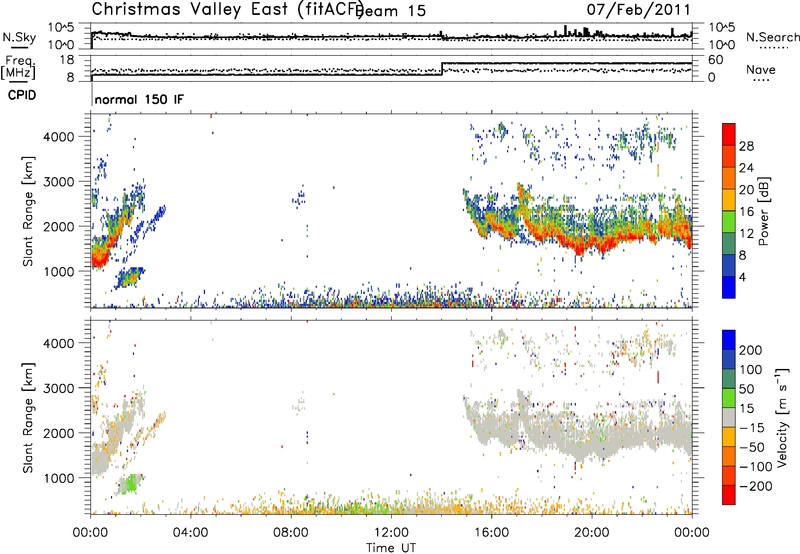Click the '4000' tick on the power panel axis
This screenshot has height=554, width=800.
click(x=58, y=137)
